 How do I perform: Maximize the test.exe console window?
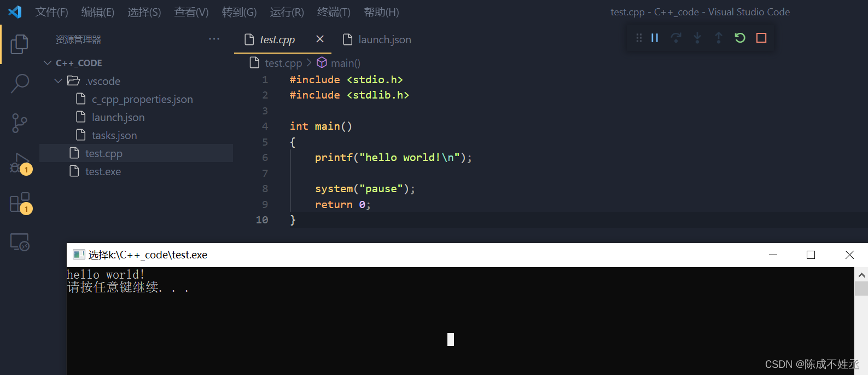coord(811,255)
